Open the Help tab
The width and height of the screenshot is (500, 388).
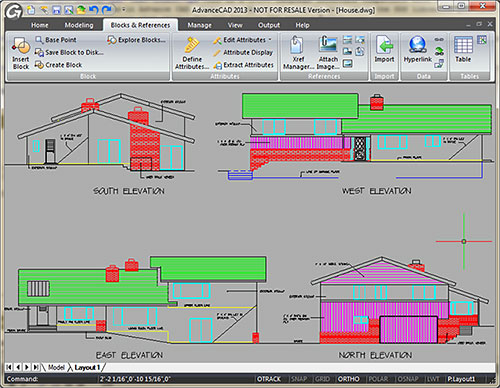302,25
